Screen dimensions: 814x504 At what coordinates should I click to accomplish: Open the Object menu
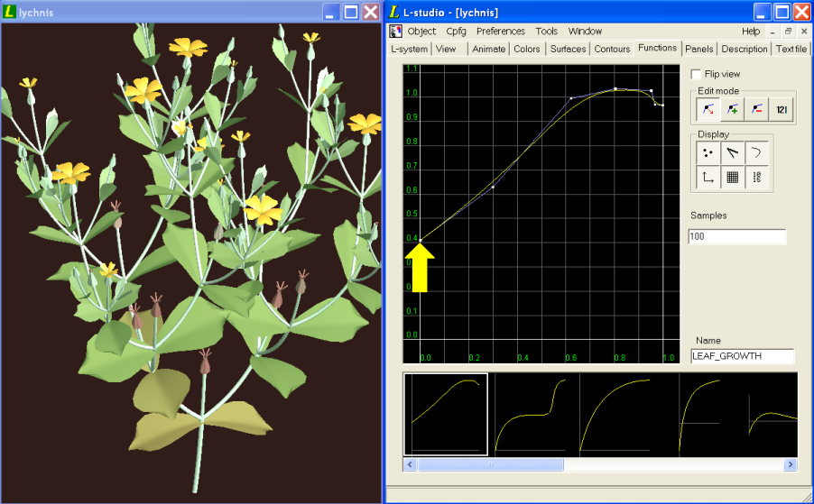click(421, 32)
